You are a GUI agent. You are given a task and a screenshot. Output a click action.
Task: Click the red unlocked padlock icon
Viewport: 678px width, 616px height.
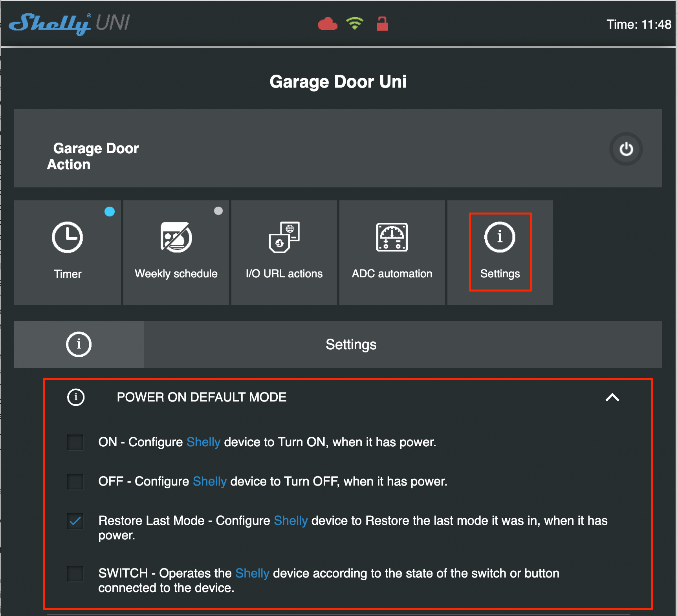382,24
